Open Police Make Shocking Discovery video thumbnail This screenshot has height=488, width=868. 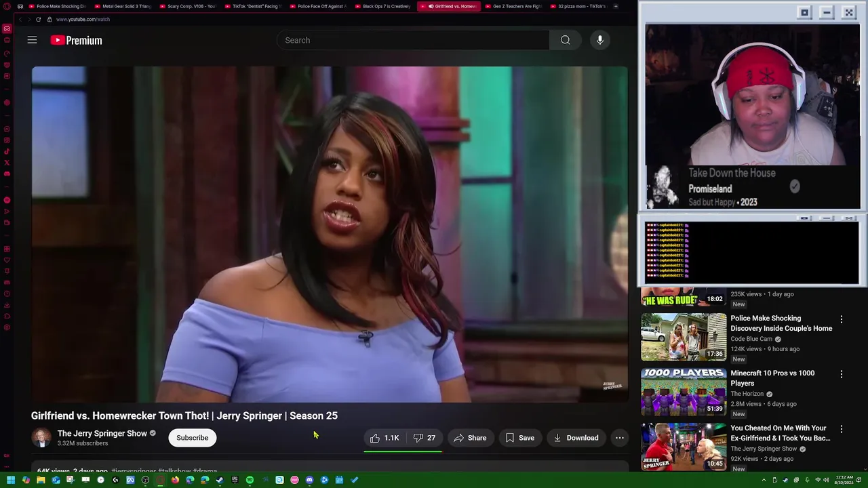pyautogui.click(x=684, y=337)
